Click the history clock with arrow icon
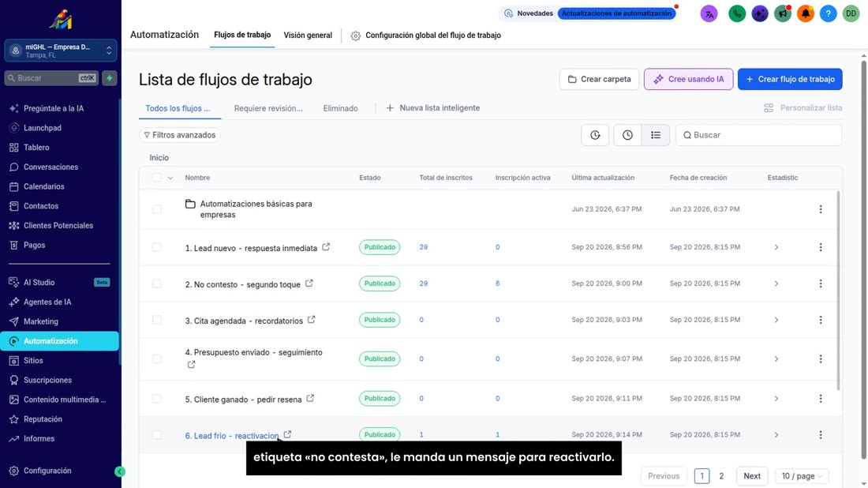Screen dimensions: 868x488 (x=595, y=135)
